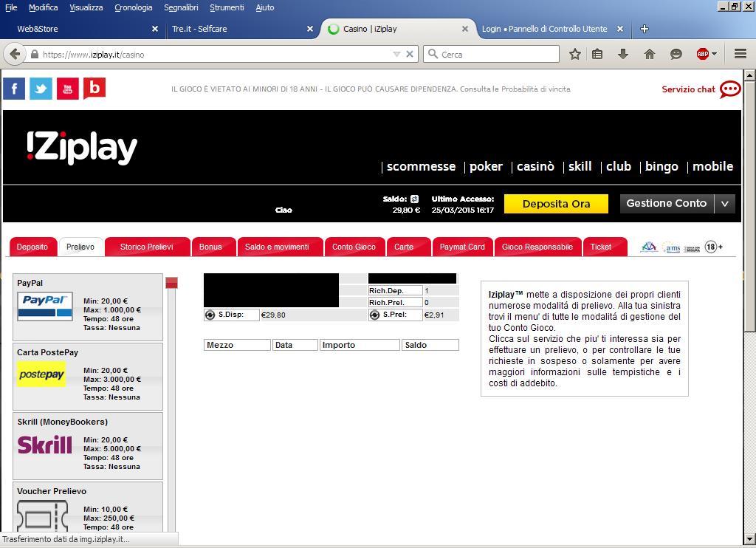Open the Adblock Plus icon
This screenshot has width=756, height=548.
pos(703,54)
